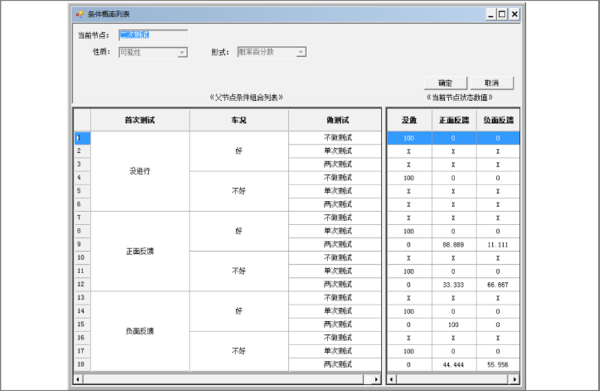Select row header 4 in left table

82,178
